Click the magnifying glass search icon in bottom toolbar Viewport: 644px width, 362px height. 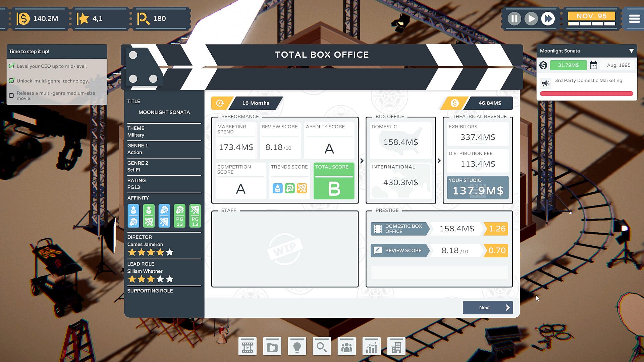[322, 347]
